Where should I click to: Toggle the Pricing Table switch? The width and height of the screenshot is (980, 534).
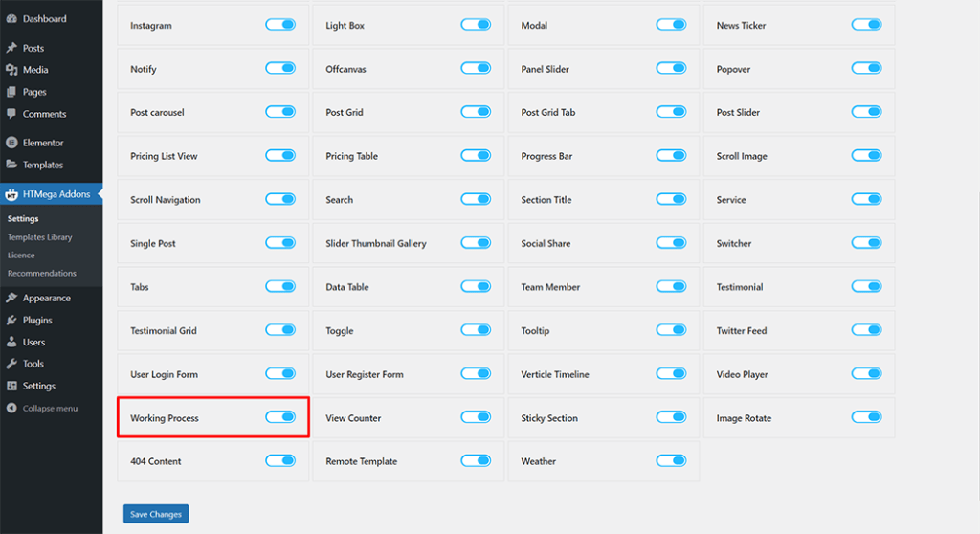pos(476,156)
